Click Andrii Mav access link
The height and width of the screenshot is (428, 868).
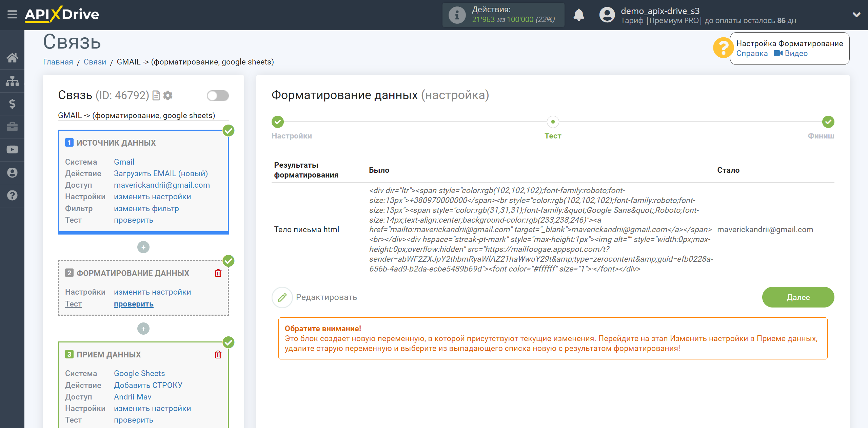(x=133, y=397)
